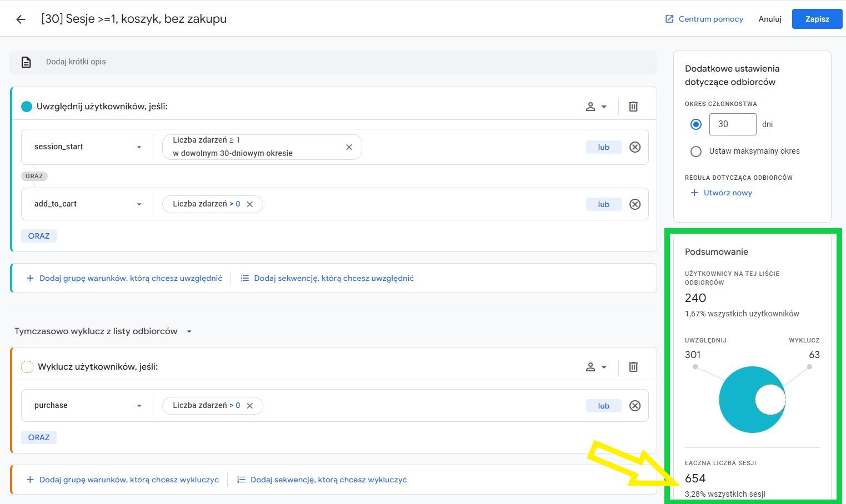The width and height of the screenshot is (846, 504).
Task: Click the 63 exclude count value
Action: [x=814, y=355]
